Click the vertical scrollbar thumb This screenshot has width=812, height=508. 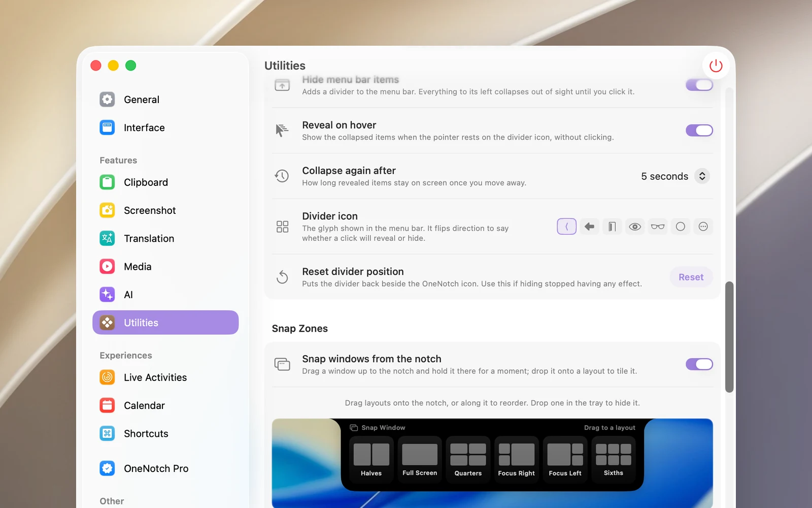click(729, 337)
